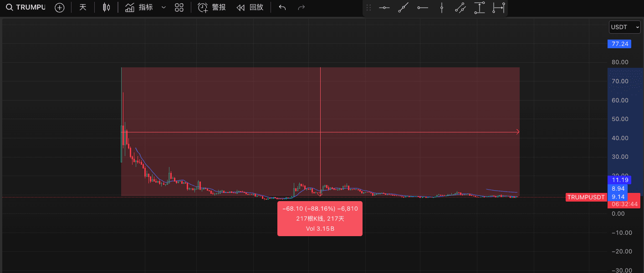Screen dimensions: 644x273
Task: Click the 217根K线, 217天 text
Action: [320, 218]
